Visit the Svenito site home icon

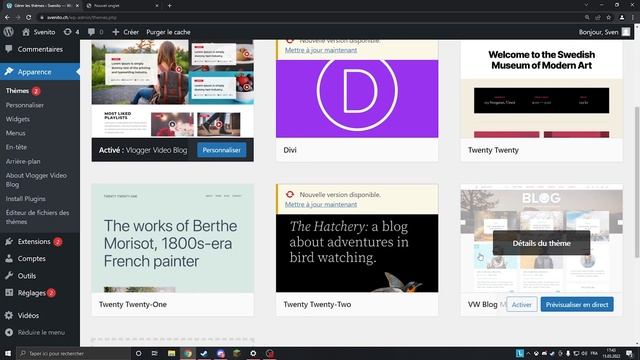click(x=26, y=32)
